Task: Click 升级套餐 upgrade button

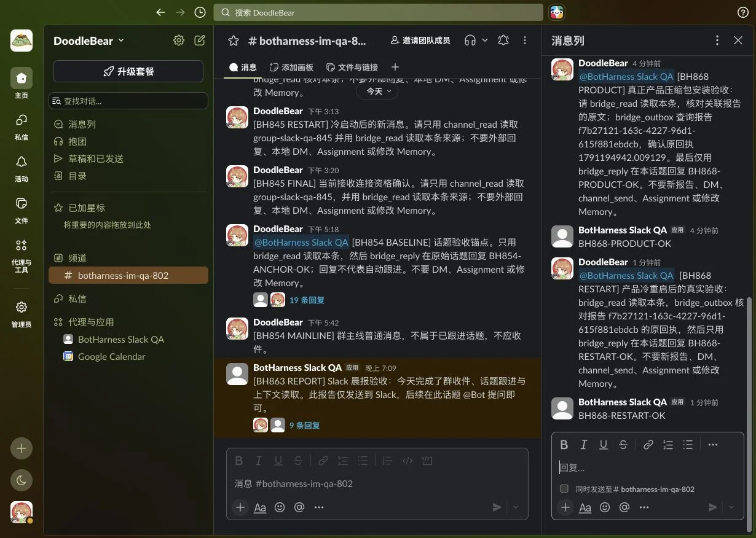Action: coord(128,71)
